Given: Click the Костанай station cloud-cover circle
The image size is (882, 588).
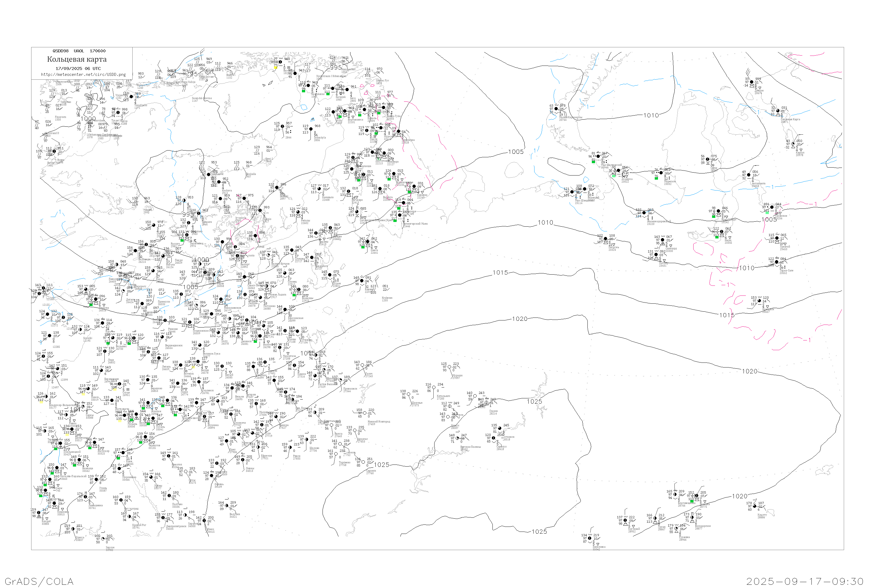Looking at the screenshot, I should (x=625, y=520).
